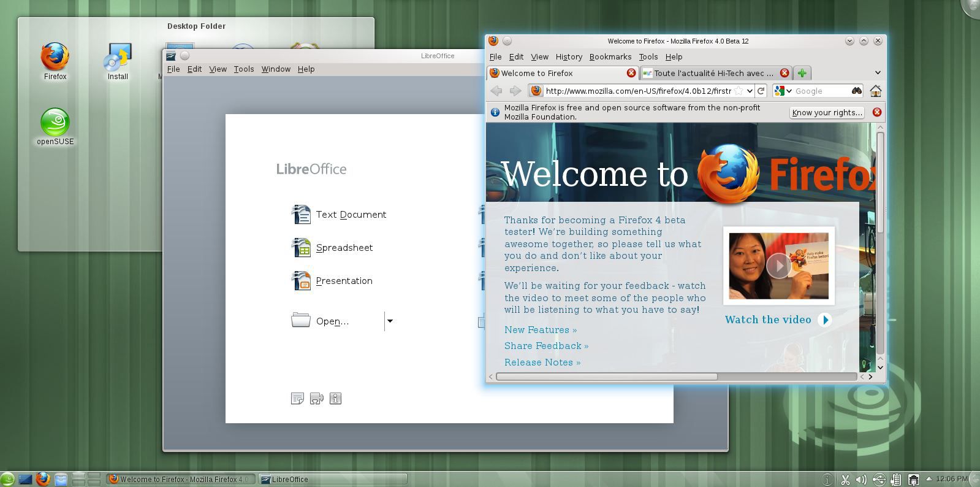This screenshot has height=487, width=980.
Task: Switch to LibreOffice in the taskbar
Action: [332, 479]
